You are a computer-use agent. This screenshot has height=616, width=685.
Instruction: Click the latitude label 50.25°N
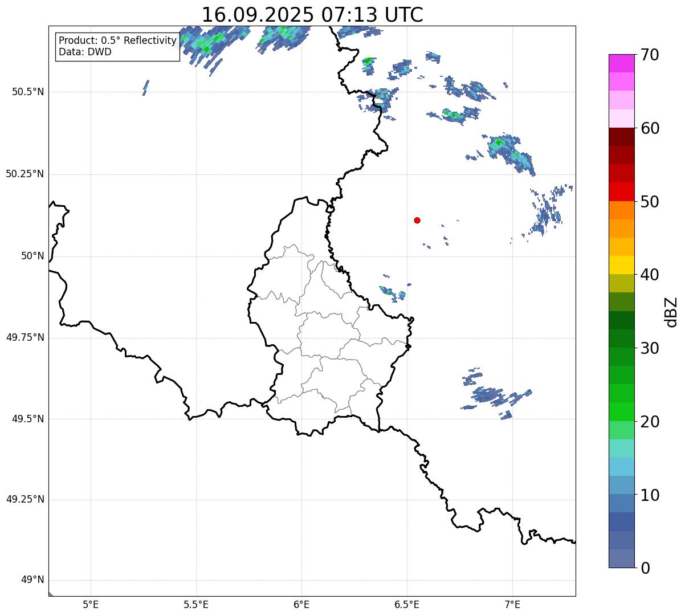[25, 174]
